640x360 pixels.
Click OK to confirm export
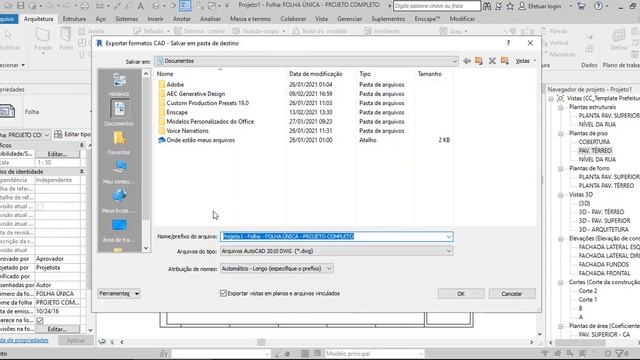coord(461,293)
